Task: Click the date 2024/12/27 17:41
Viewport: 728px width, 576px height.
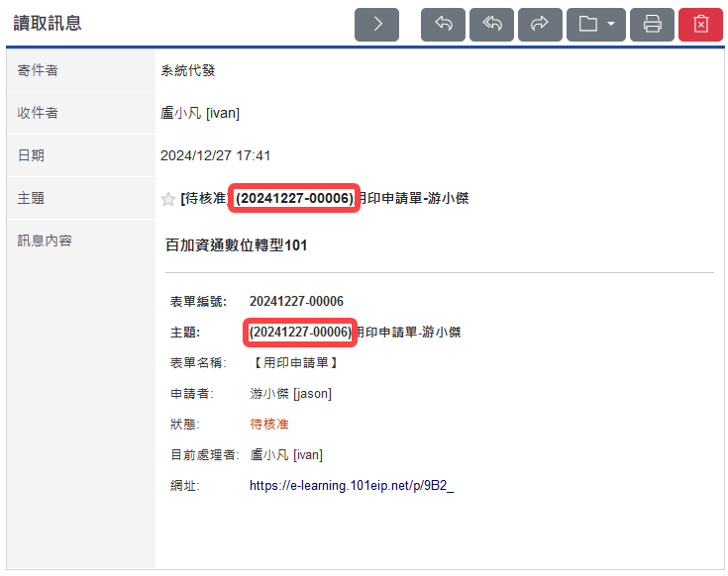Action: pyautogui.click(x=216, y=155)
